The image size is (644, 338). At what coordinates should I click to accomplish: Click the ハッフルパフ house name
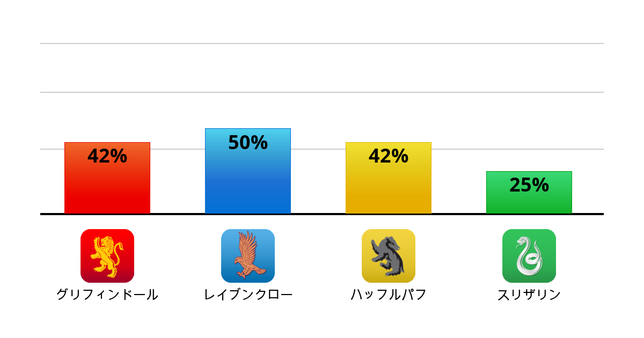(389, 295)
